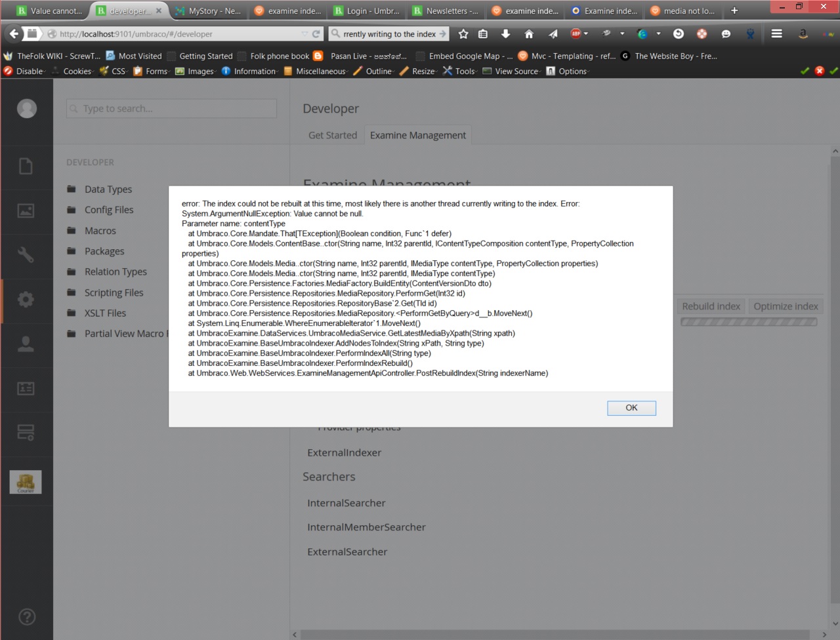The image size is (840, 640).
Task: Switch to the Newsletters browser tab
Action: pyautogui.click(x=446, y=10)
